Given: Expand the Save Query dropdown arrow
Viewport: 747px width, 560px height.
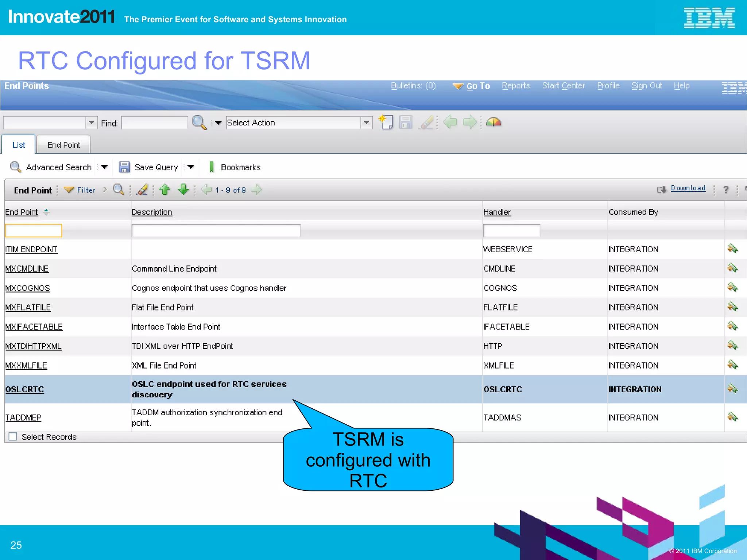Looking at the screenshot, I should pos(191,167).
